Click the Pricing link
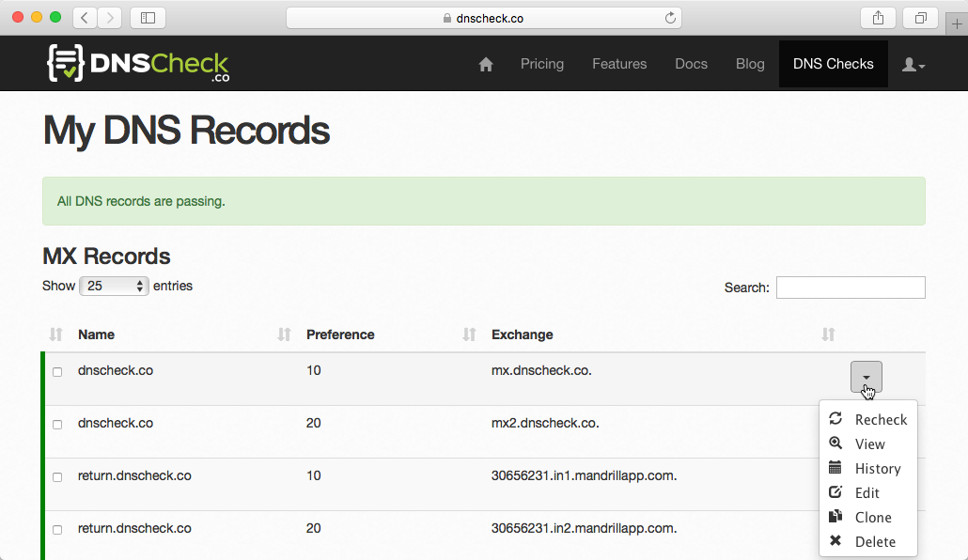The image size is (968, 560). click(x=541, y=63)
